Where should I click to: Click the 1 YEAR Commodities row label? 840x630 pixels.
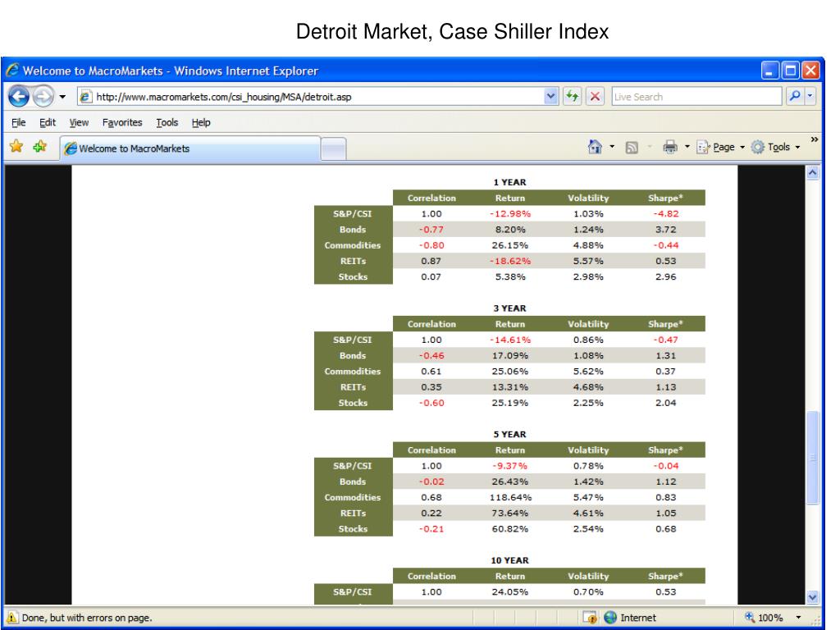pos(353,245)
